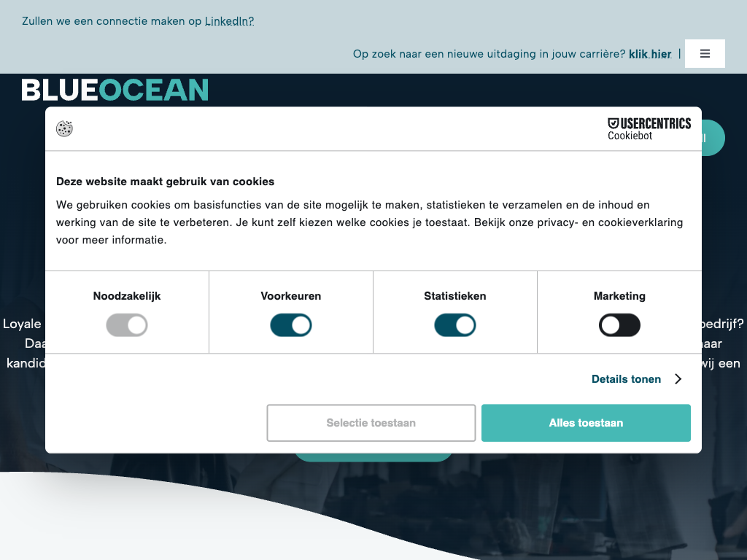747x560 pixels.
Task: Click the Voorkeuren label
Action: [291, 296]
